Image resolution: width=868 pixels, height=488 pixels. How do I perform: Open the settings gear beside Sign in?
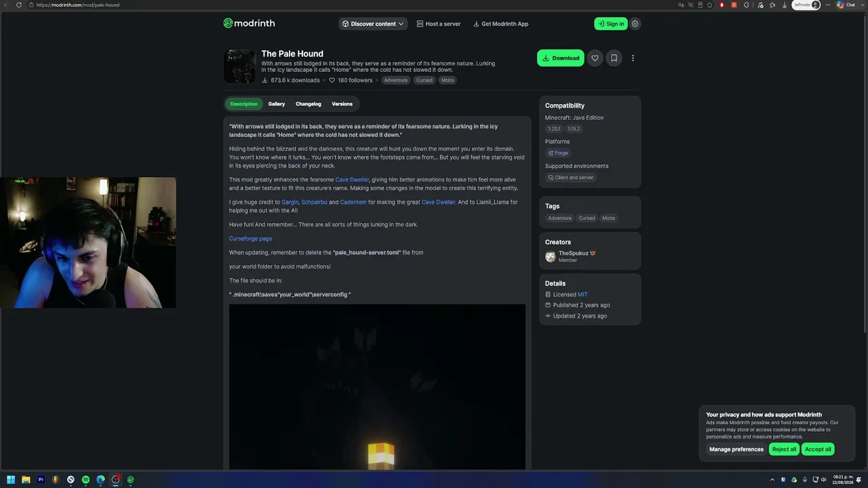click(635, 24)
